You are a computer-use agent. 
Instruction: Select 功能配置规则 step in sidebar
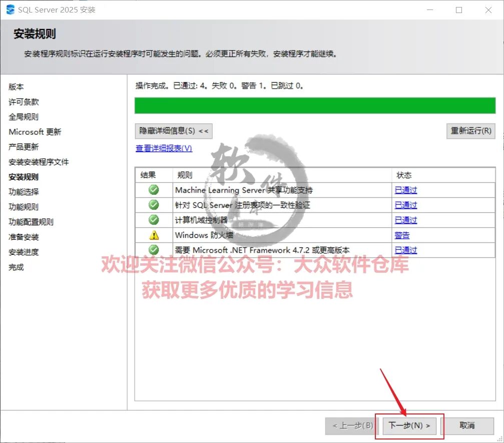(x=31, y=222)
